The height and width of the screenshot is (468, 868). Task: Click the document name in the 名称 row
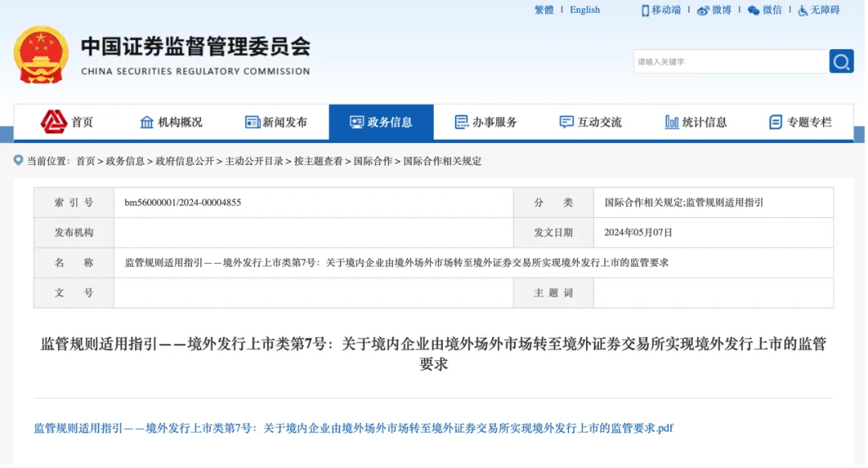pyautogui.click(x=398, y=263)
